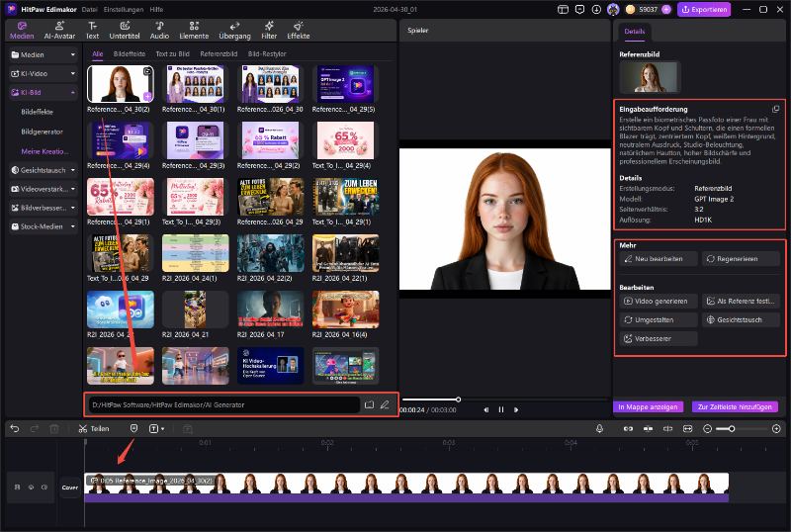
Task: Open the Bildgenerator sidebar item
Action: coord(42,132)
